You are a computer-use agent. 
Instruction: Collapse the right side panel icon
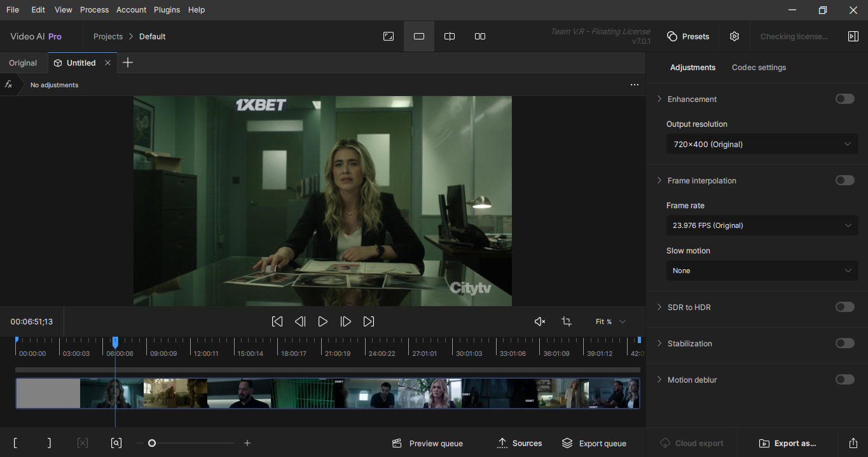(x=853, y=36)
